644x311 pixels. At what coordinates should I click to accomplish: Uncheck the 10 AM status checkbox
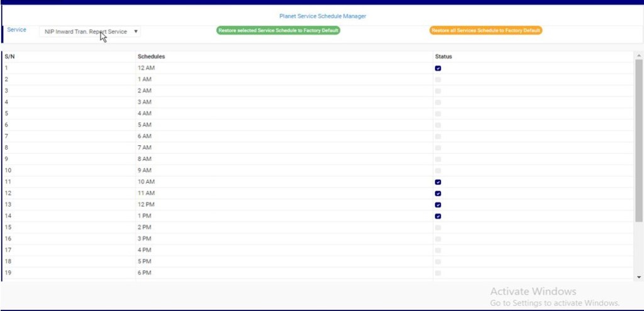pyautogui.click(x=438, y=182)
